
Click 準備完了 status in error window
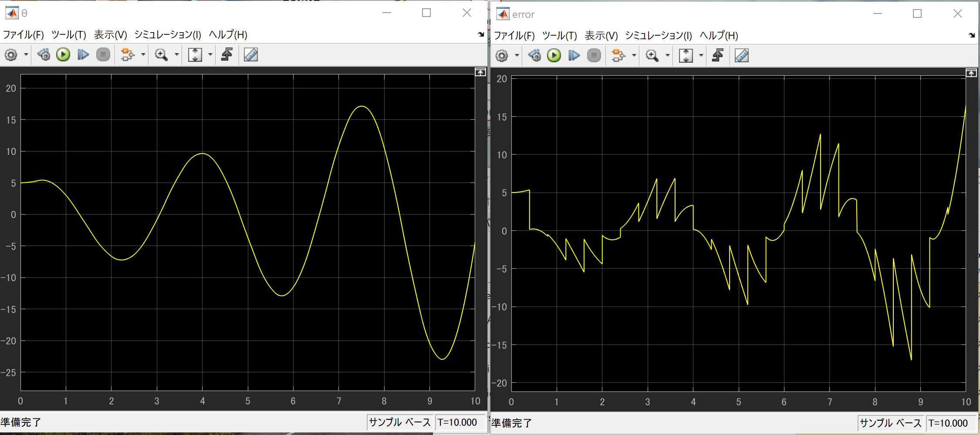pyautogui.click(x=512, y=423)
